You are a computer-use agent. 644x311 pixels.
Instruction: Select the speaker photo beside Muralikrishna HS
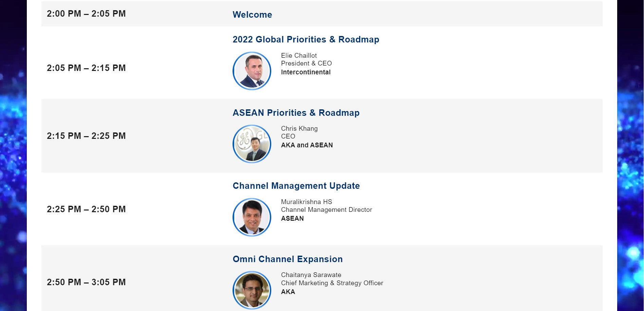252,217
